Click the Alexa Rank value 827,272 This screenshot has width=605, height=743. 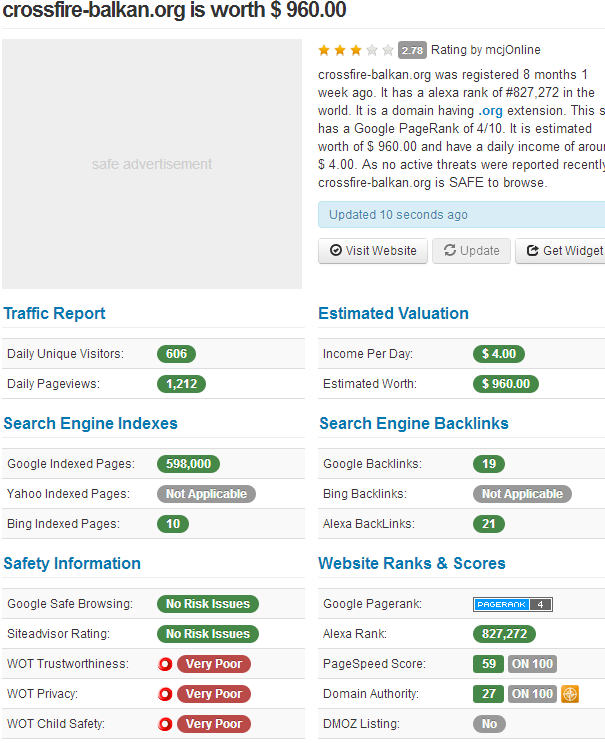505,634
